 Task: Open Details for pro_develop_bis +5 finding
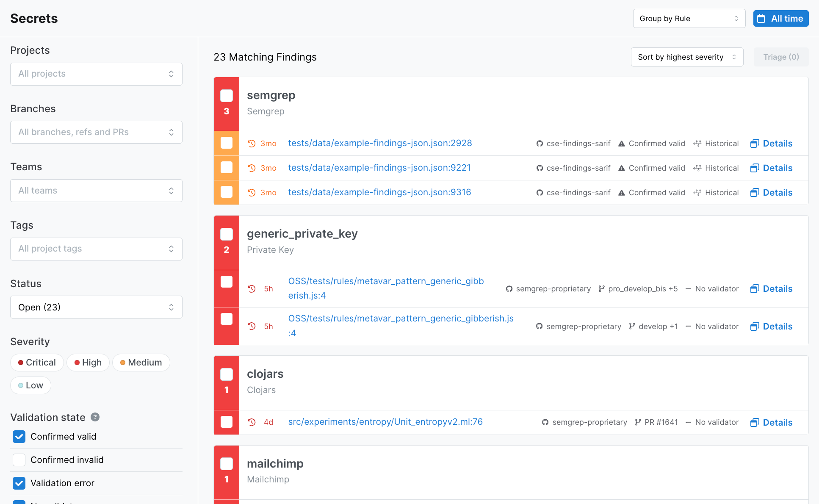point(772,289)
